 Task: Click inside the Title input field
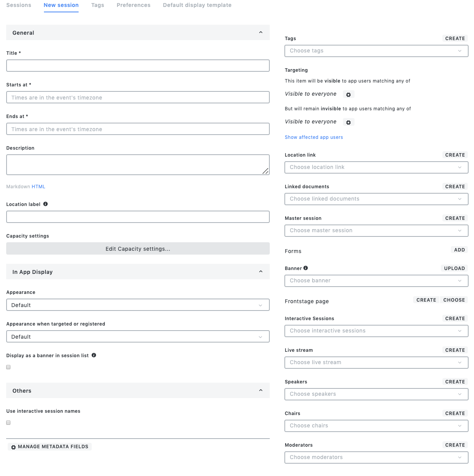(x=138, y=66)
